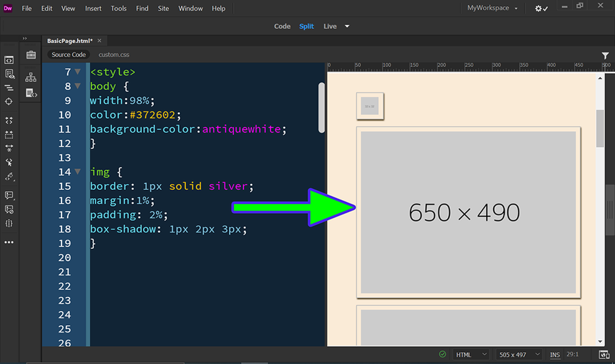Click the width:98% code line

tap(123, 100)
